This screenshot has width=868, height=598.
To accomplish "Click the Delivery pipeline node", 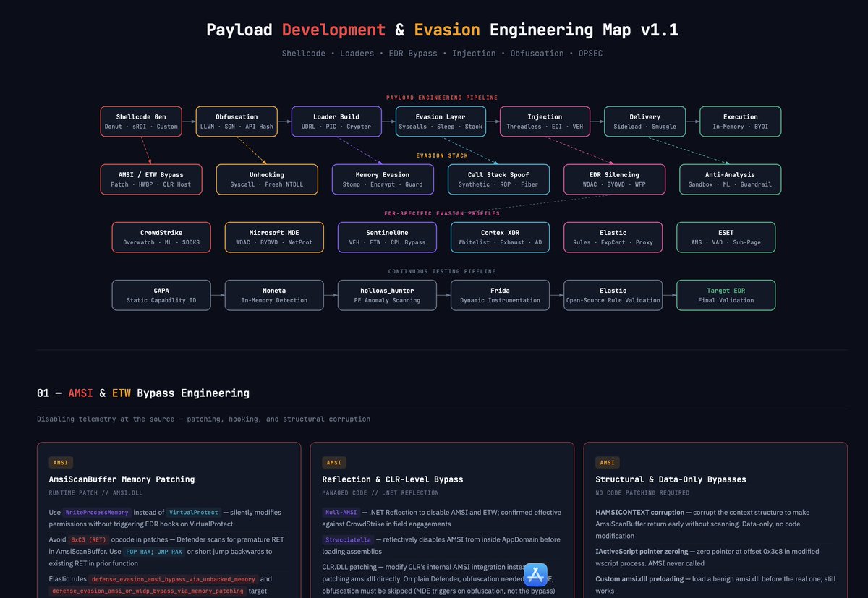I will click(x=644, y=121).
